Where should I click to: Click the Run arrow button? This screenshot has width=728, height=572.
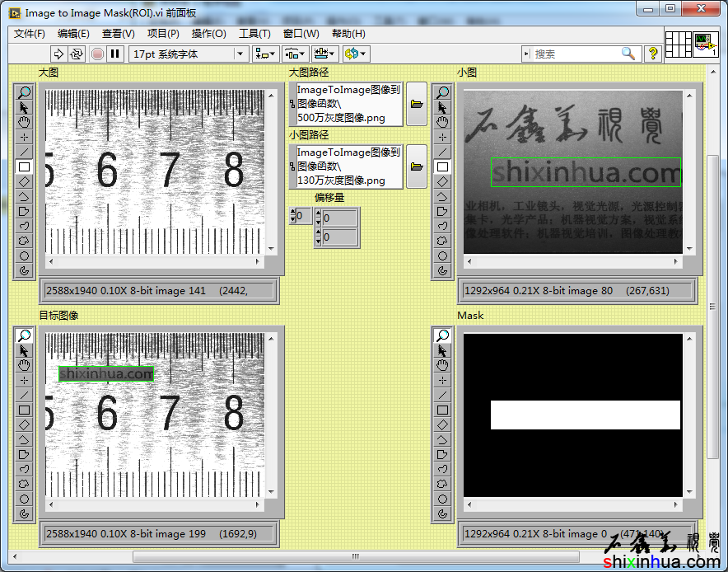coord(58,54)
